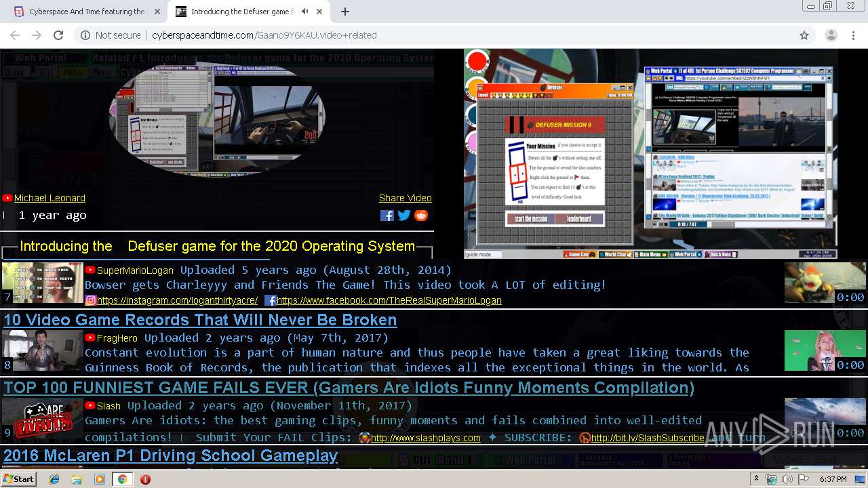868x488 pixels.
Task: View site information next to Not secure
Action: 85,35
